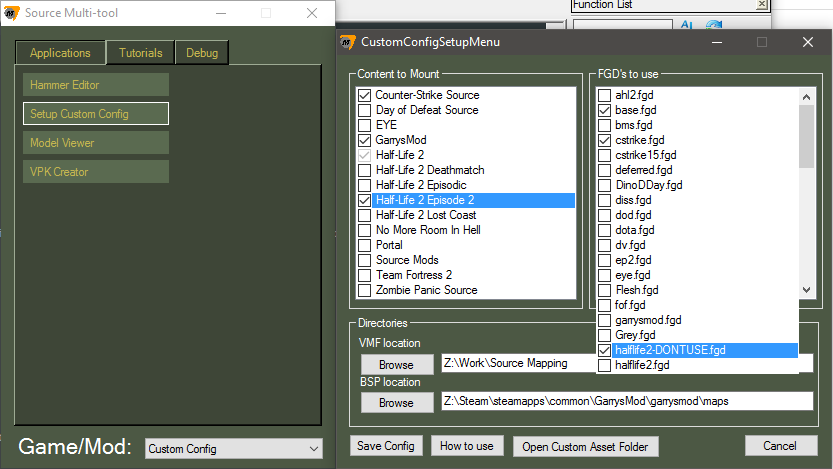Screen dimensions: 833x469
Task: Browse for VMF location
Action: click(396, 365)
